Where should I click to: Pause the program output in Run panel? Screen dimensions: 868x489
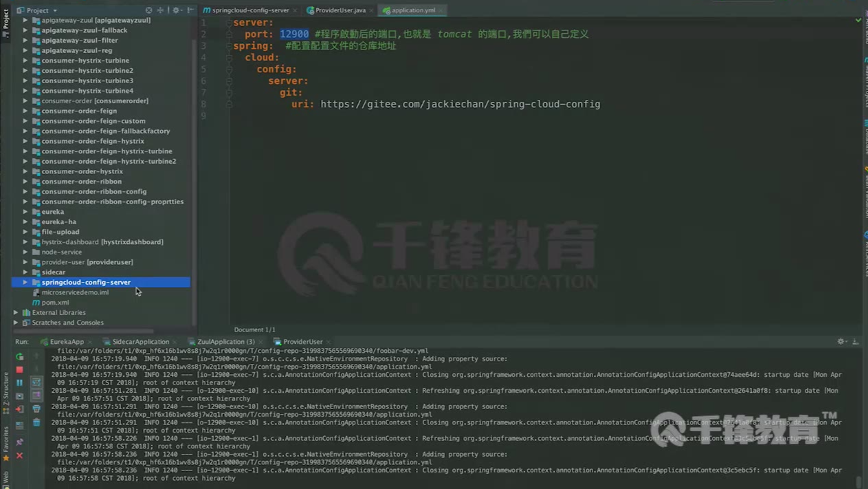coord(19,382)
